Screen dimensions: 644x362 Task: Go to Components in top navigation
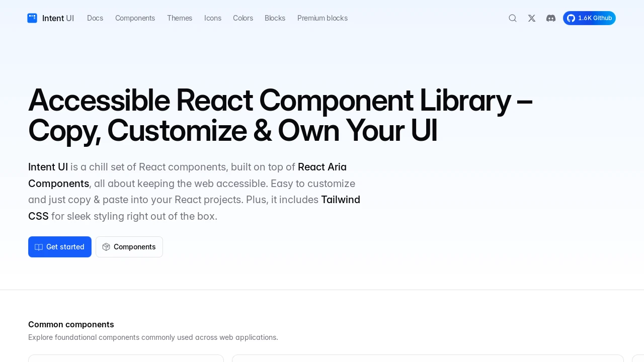(135, 18)
